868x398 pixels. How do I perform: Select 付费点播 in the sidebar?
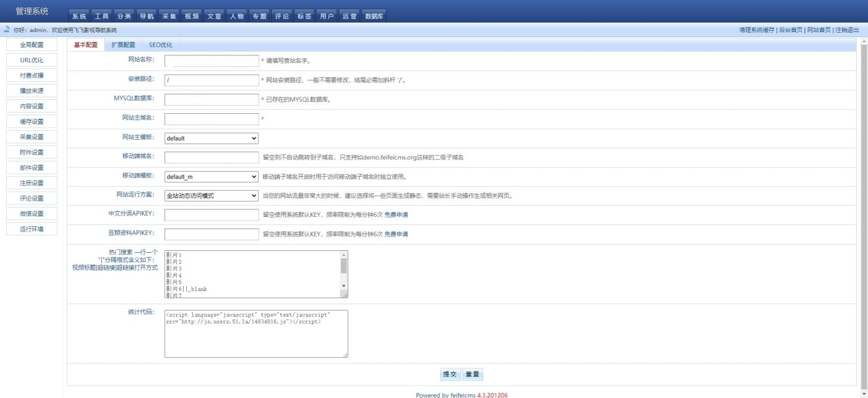click(x=31, y=75)
